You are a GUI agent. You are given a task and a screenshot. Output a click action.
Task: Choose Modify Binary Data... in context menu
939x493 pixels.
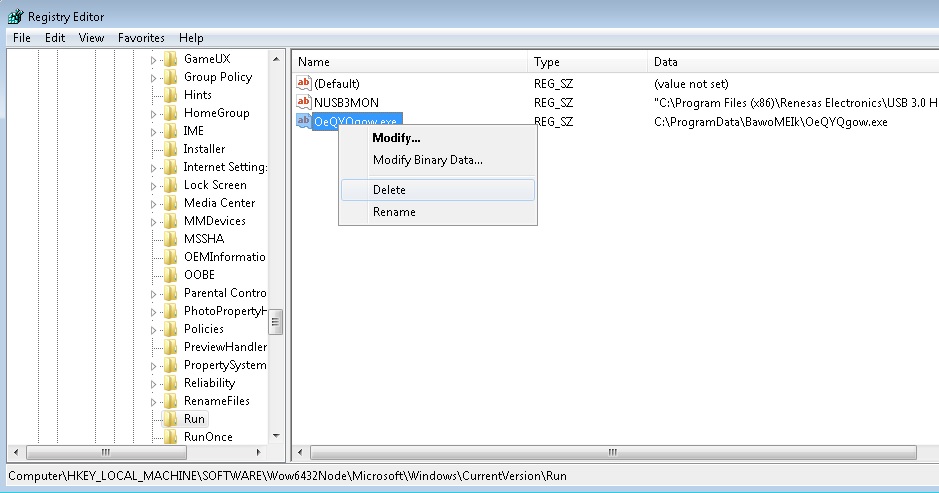pos(438,160)
